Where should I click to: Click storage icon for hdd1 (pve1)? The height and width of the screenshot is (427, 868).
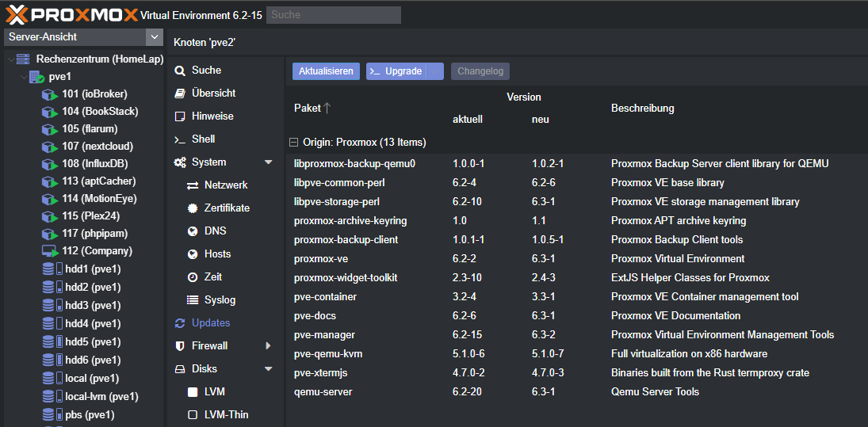52,269
